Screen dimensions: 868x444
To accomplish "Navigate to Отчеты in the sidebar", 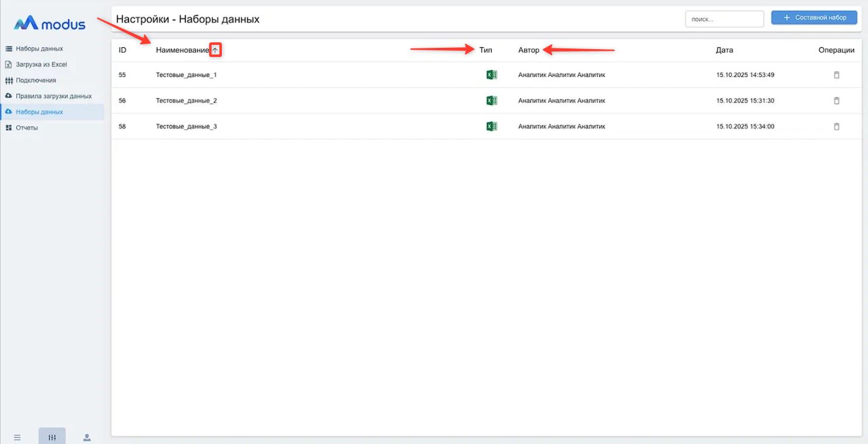I will [27, 128].
